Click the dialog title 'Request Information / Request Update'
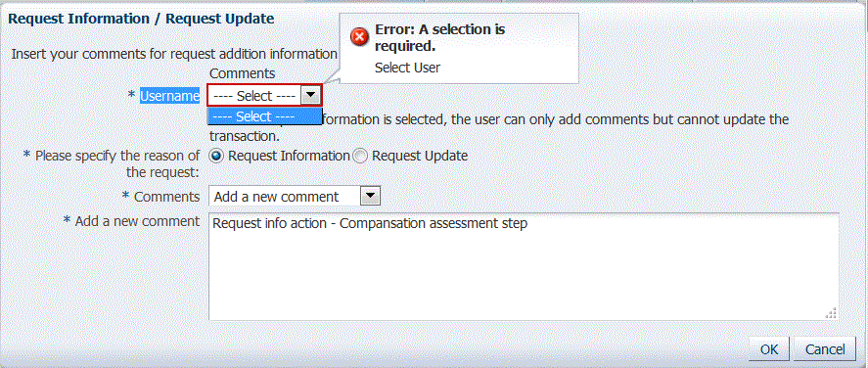 click(x=141, y=19)
